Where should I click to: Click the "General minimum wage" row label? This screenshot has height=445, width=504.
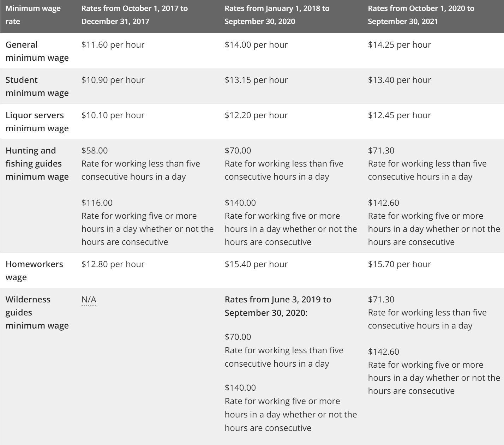click(37, 51)
